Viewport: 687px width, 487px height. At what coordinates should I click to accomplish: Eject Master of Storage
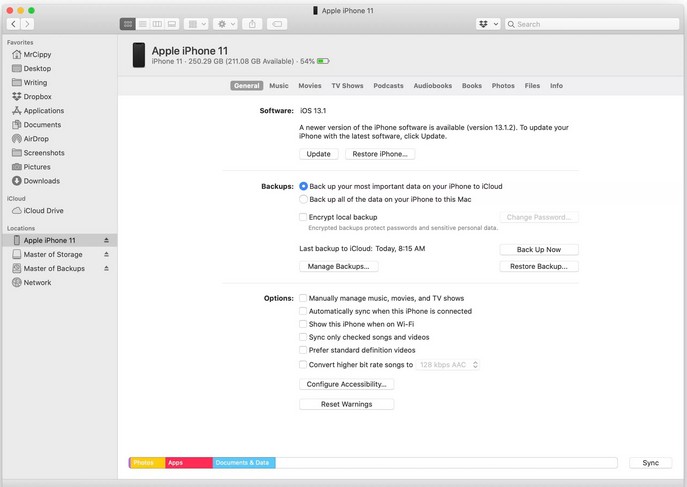pyautogui.click(x=106, y=254)
